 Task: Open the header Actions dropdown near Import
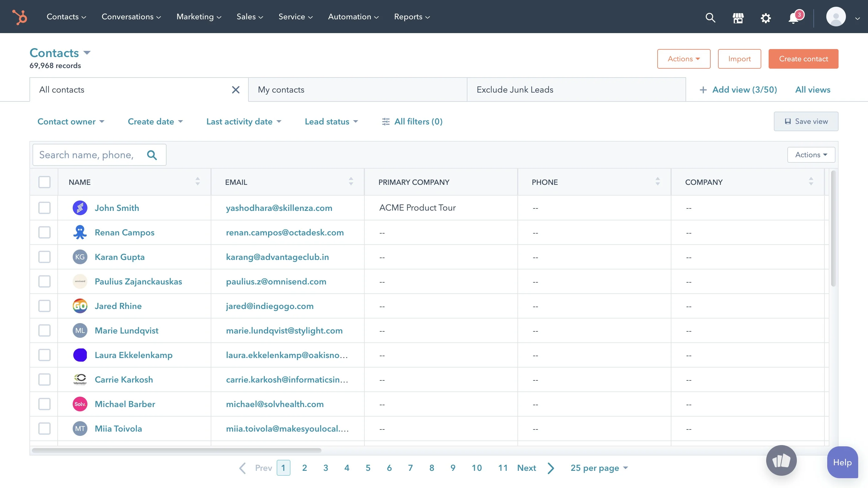(x=684, y=59)
